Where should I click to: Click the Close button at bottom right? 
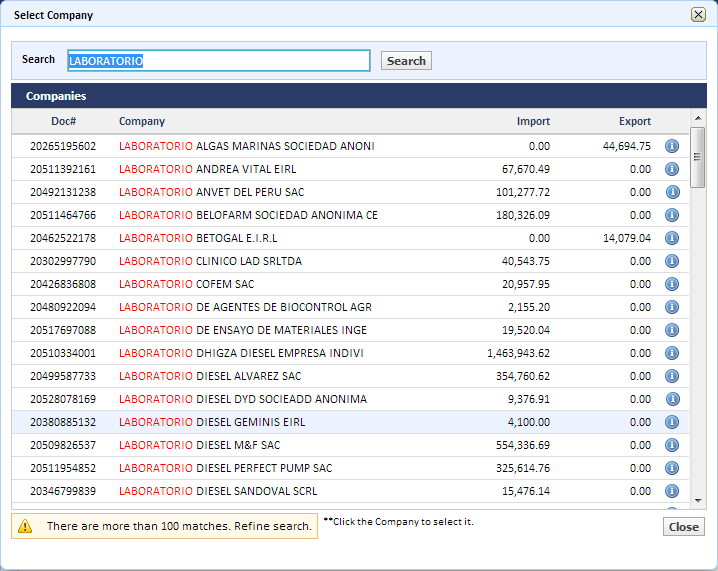point(684,527)
